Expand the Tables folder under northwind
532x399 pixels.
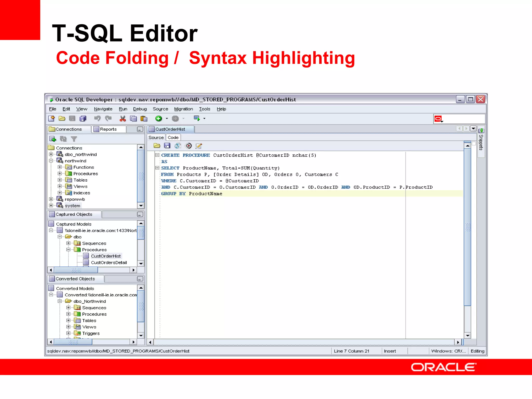coord(60,180)
